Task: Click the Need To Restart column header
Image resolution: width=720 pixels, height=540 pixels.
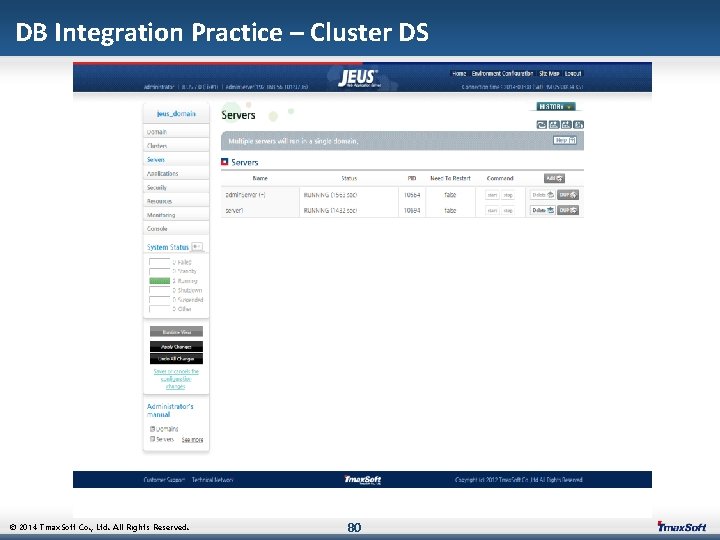Action: click(x=450, y=178)
